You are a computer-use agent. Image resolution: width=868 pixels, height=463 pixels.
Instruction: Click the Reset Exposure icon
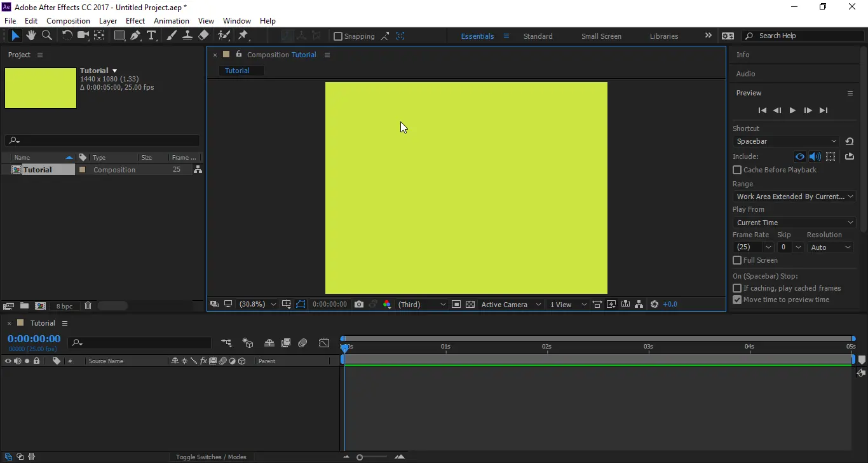tap(654, 305)
